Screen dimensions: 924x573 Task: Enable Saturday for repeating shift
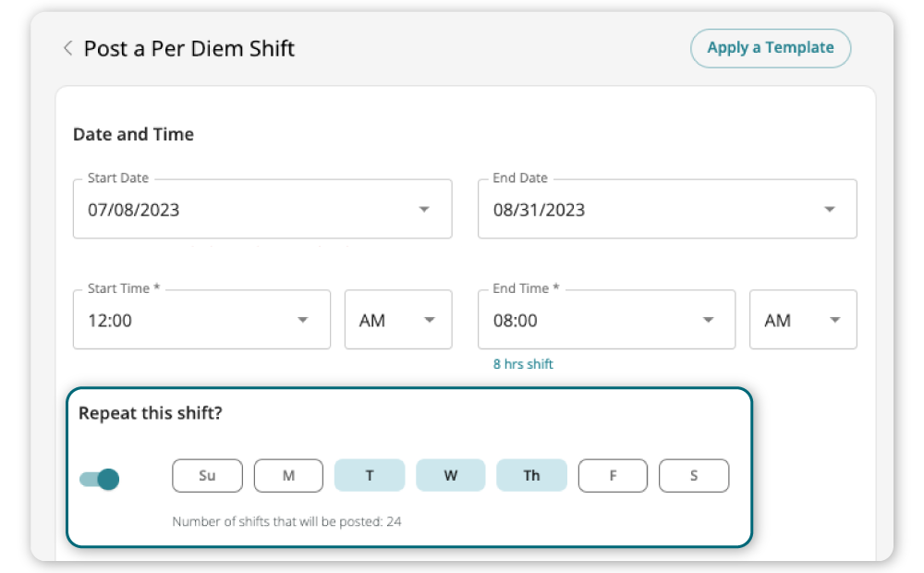click(694, 476)
